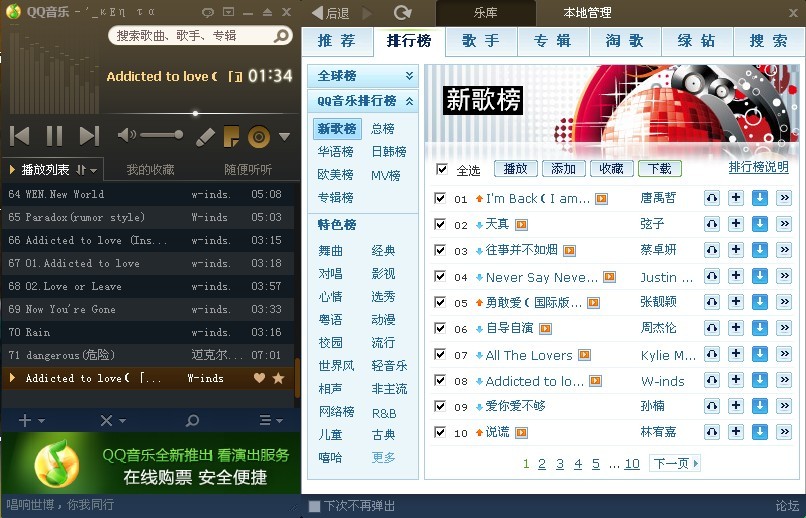Viewport: 806px width, 518px height.
Task: Open the 本地管理 tab
Action: [x=587, y=13]
